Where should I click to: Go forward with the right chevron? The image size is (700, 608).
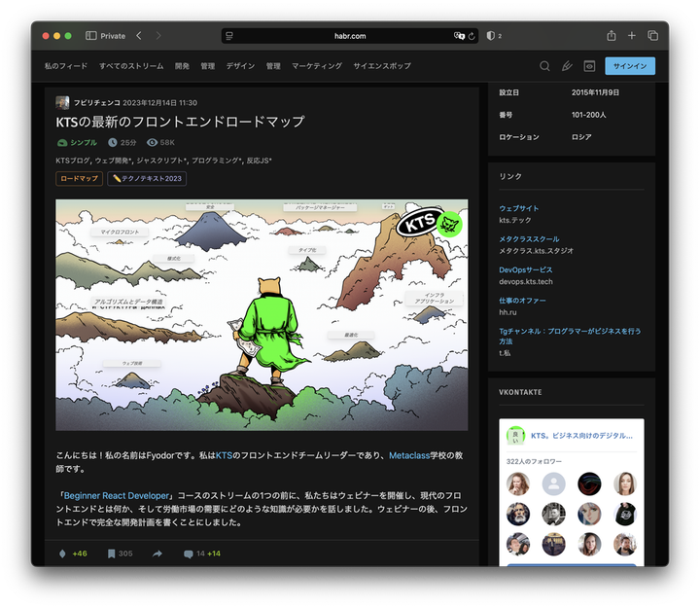158,36
